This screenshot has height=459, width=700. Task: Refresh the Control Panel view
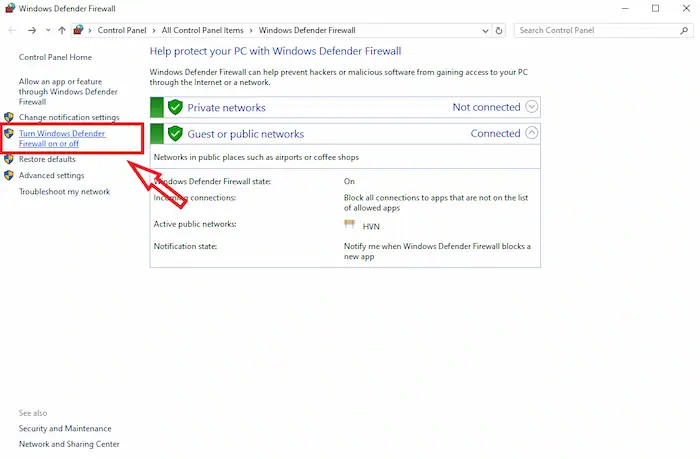(x=499, y=31)
